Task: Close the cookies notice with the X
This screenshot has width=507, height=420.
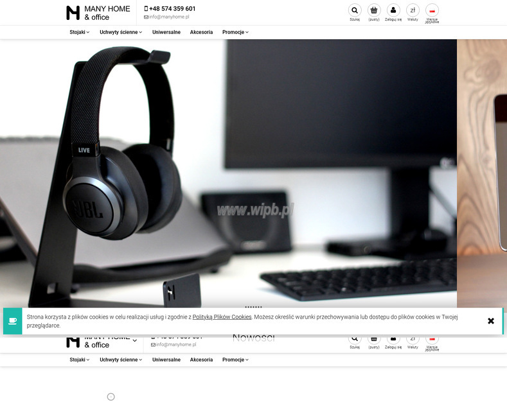Action: (x=491, y=321)
